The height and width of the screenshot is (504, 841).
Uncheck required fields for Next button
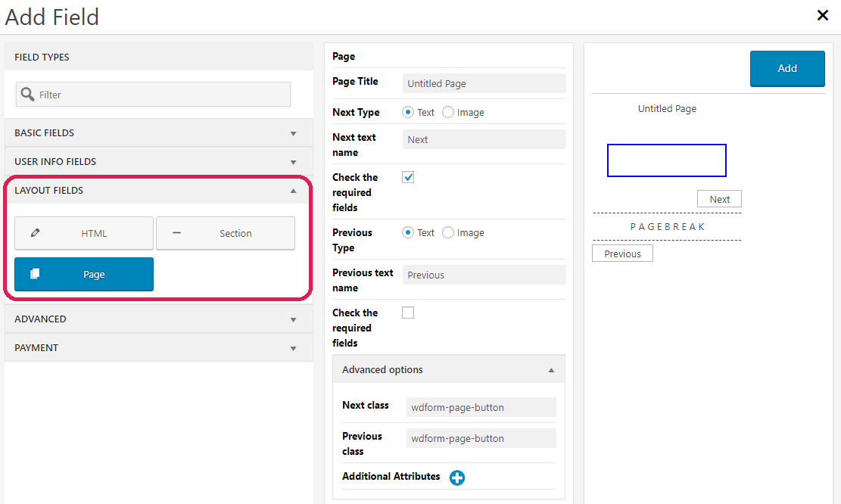[x=407, y=176]
